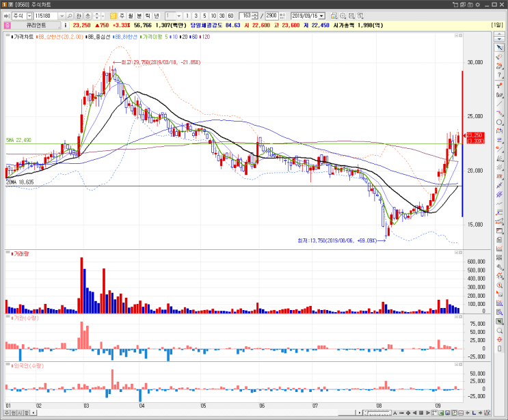Select the text annotation tool
Screen dimensions: 508x420
click(499, 85)
